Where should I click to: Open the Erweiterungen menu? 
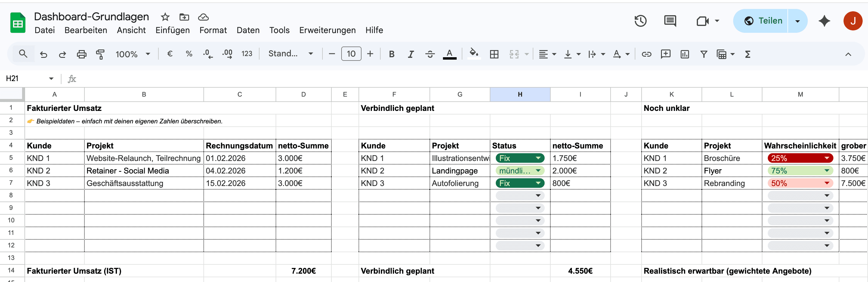[327, 30]
